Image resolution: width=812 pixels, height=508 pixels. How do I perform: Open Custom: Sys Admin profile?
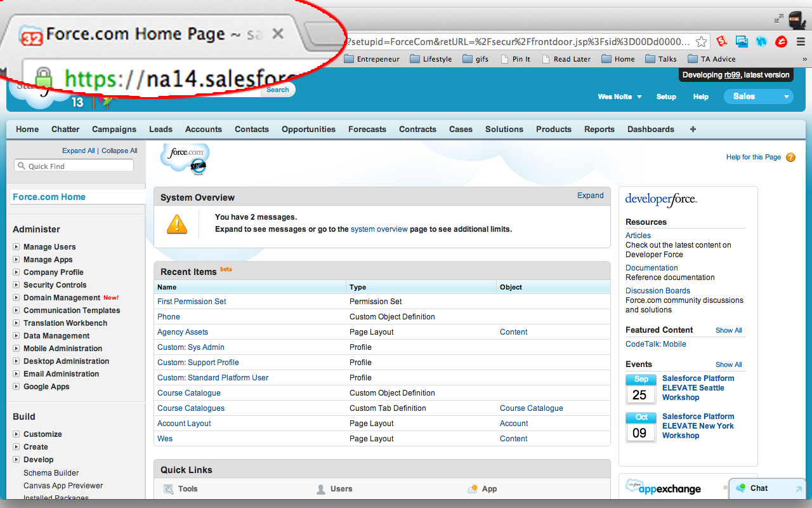pos(191,347)
